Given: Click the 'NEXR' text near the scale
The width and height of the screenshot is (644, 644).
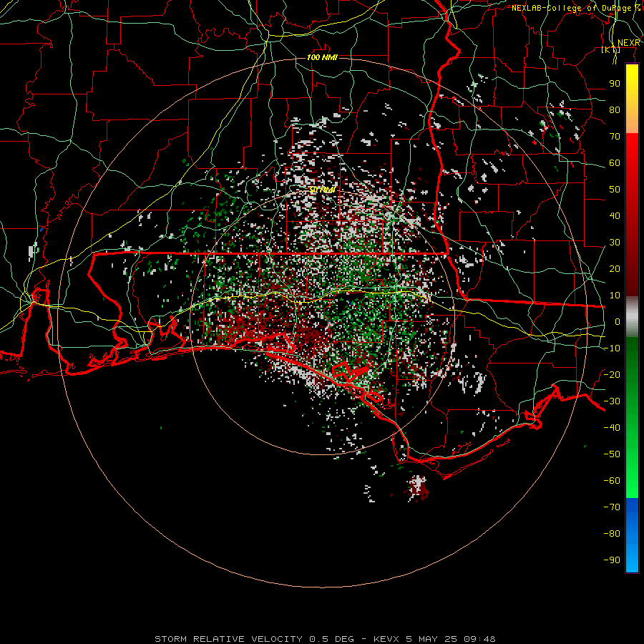Looking at the screenshot, I should pyautogui.click(x=628, y=43).
